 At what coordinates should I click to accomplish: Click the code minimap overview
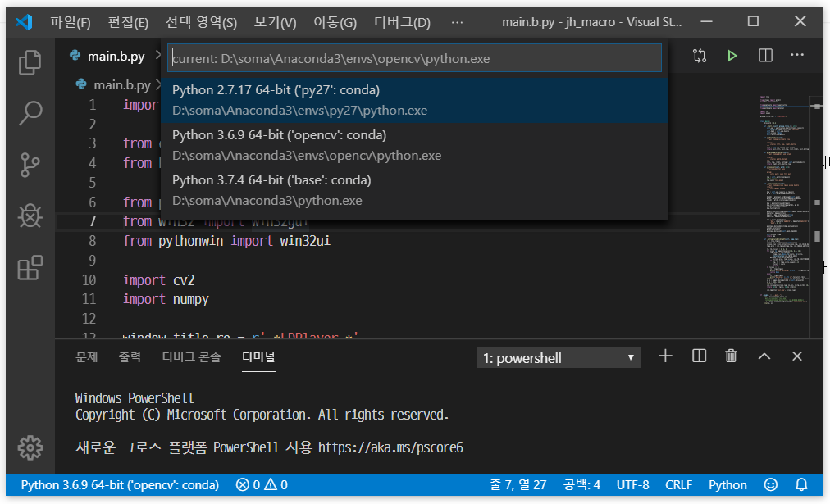pos(784,200)
